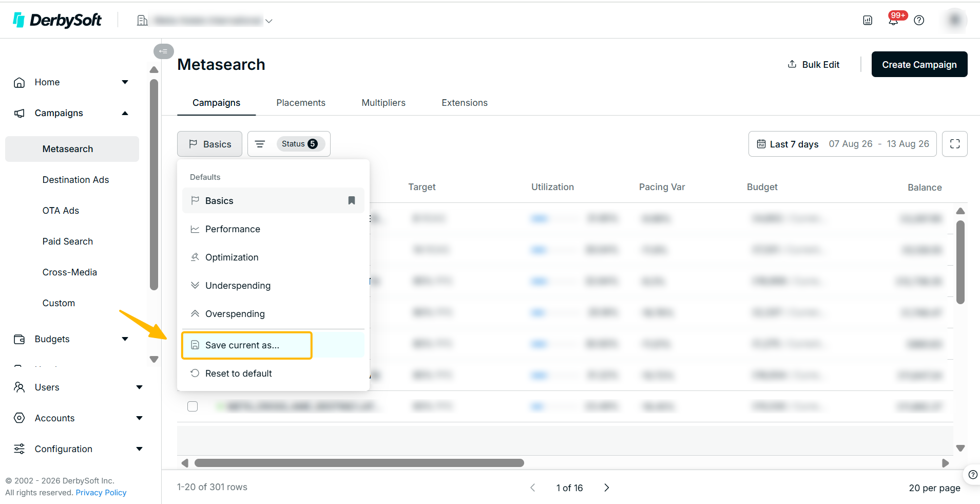Select the Performance view option

click(273, 229)
